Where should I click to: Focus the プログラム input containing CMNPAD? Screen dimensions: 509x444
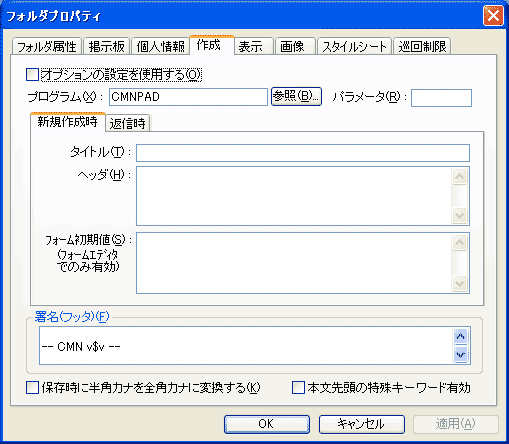188,97
